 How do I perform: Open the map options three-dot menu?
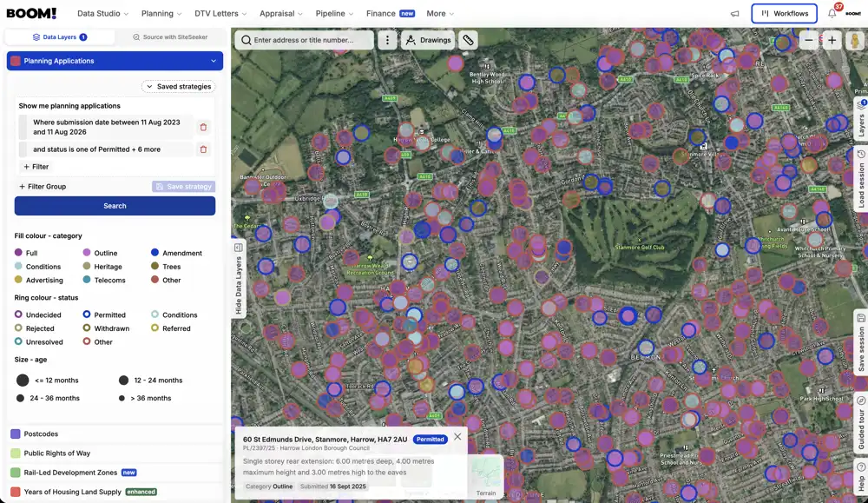tap(387, 40)
